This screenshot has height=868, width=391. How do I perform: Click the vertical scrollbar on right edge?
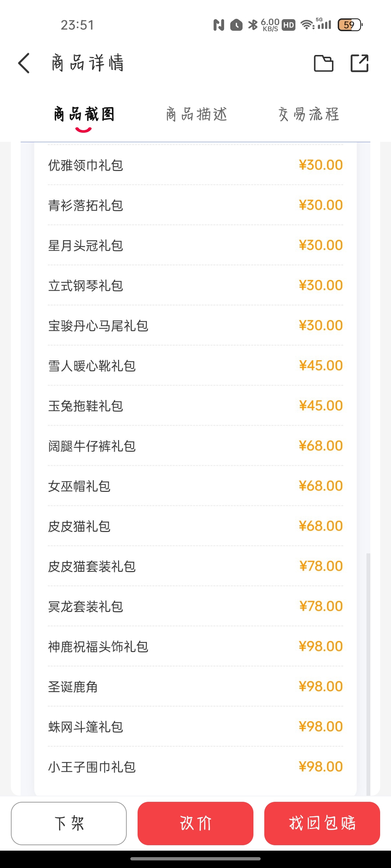pyautogui.click(x=368, y=673)
